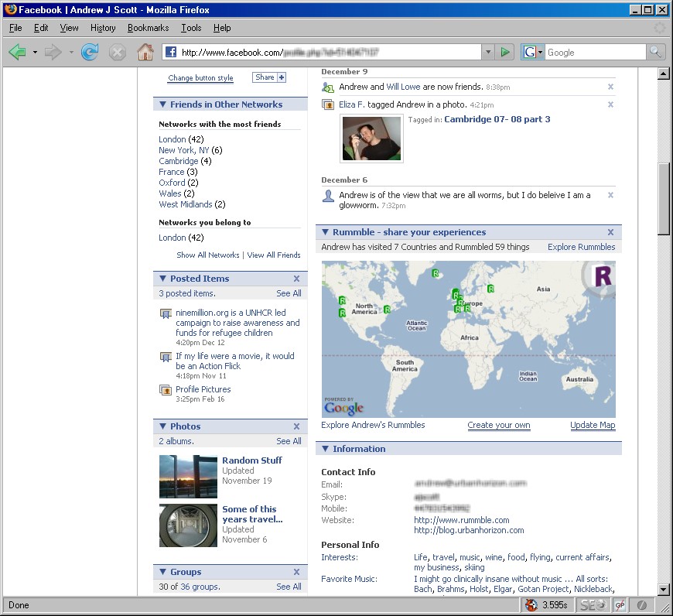
Task: Click the Facebook favicon in the address bar
Action: (x=171, y=53)
